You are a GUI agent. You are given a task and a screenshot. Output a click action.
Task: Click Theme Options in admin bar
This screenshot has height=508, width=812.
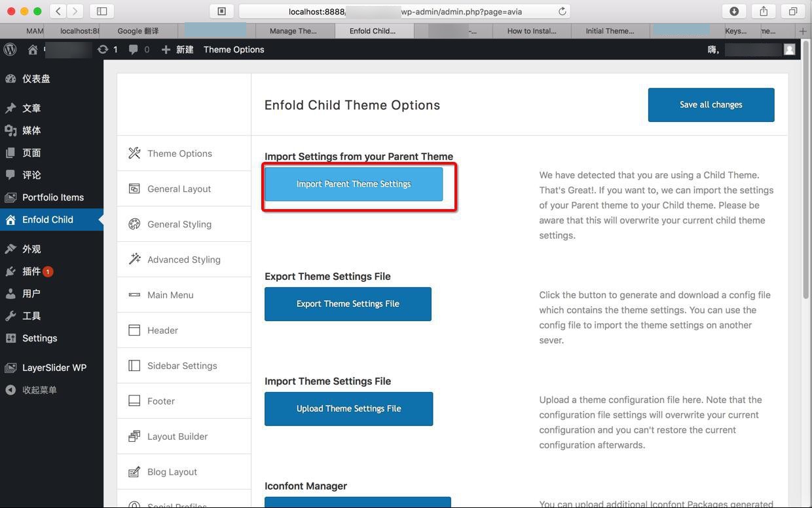click(234, 49)
